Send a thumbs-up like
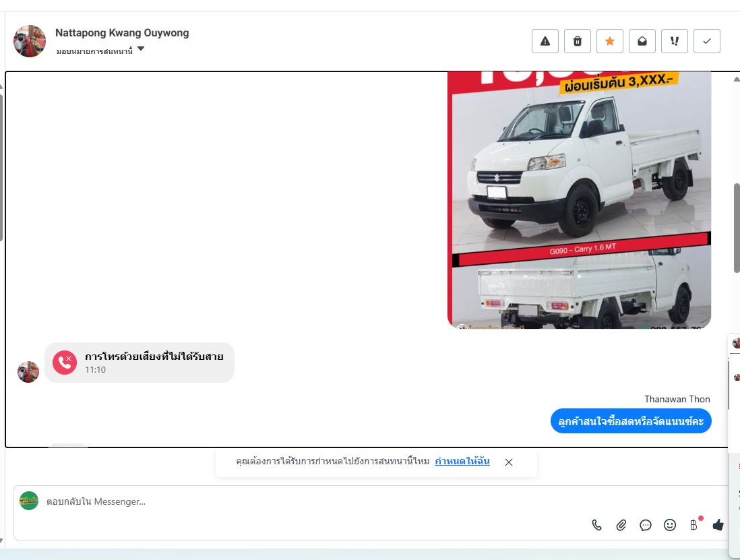 coord(718,524)
